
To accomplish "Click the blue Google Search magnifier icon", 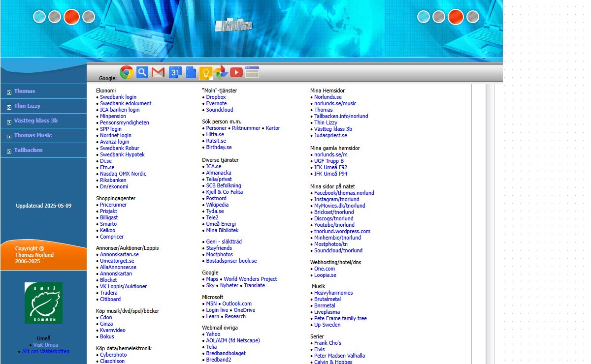I will (x=142, y=72).
